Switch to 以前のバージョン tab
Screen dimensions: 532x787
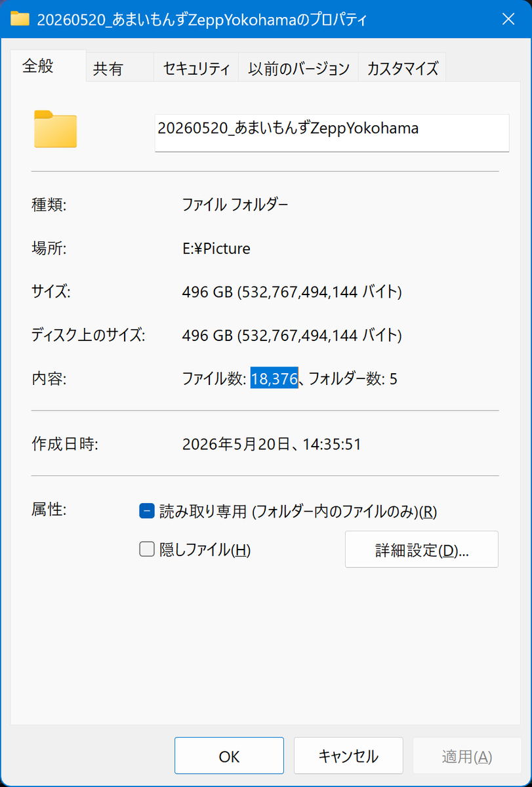[298, 68]
